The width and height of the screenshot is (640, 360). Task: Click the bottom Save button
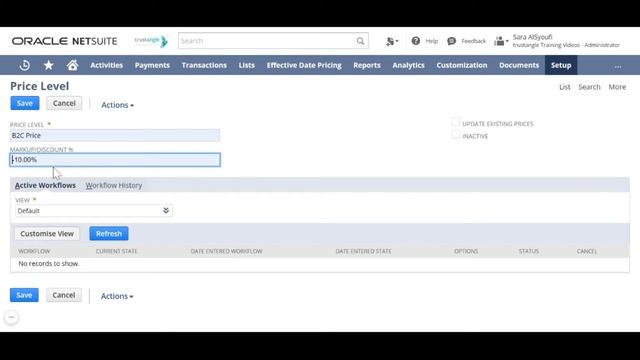(24, 295)
